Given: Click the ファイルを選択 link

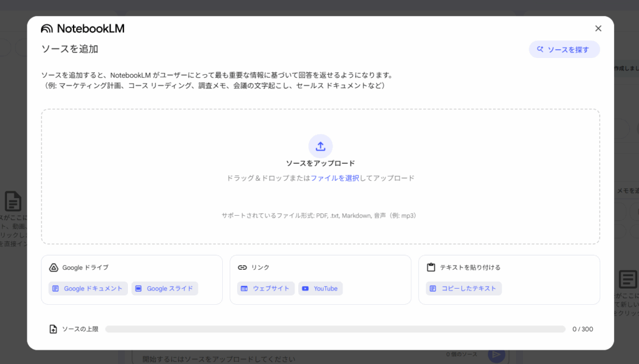Looking at the screenshot, I should click(335, 178).
